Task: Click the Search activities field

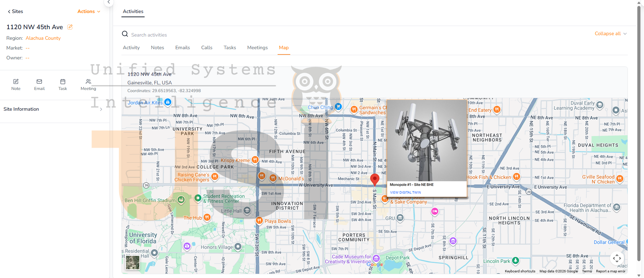Action: [149, 35]
